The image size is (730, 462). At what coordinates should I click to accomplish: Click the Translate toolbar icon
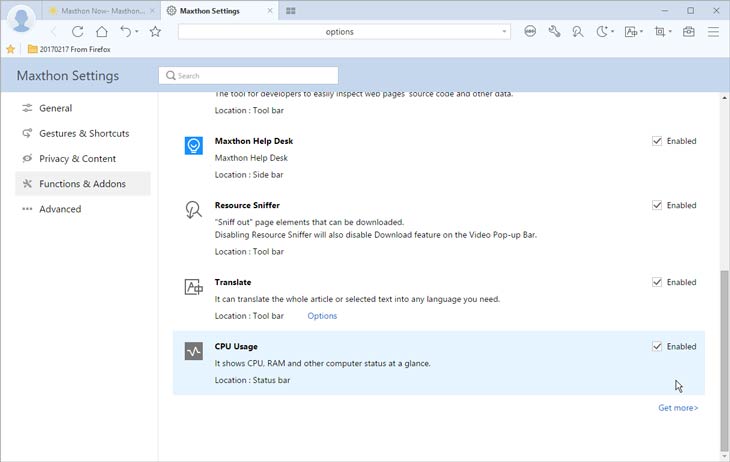pyautogui.click(x=630, y=32)
